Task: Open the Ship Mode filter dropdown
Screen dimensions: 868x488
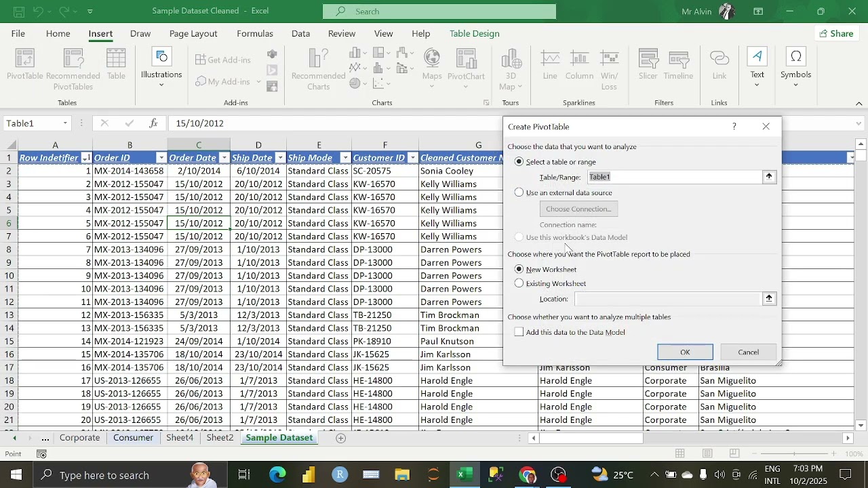Action: (x=345, y=158)
